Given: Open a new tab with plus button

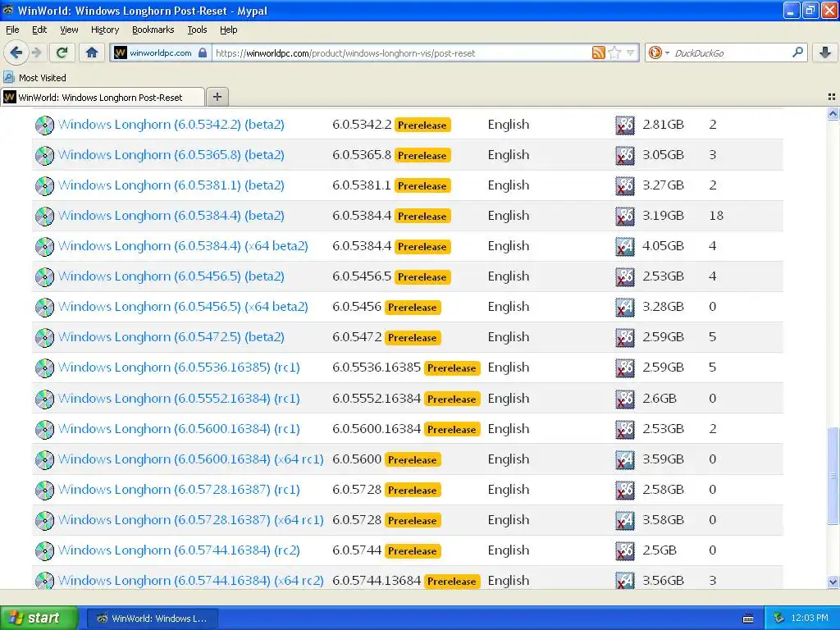Looking at the screenshot, I should pos(217,97).
